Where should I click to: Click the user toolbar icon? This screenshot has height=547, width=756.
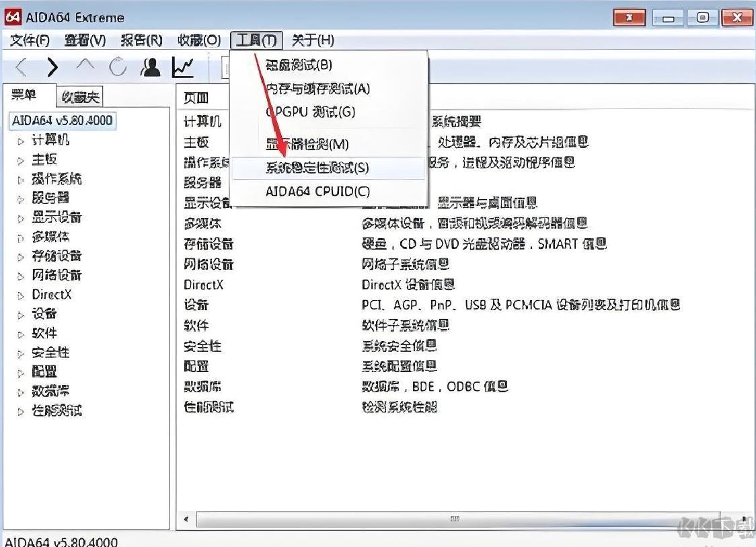point(151,67)
